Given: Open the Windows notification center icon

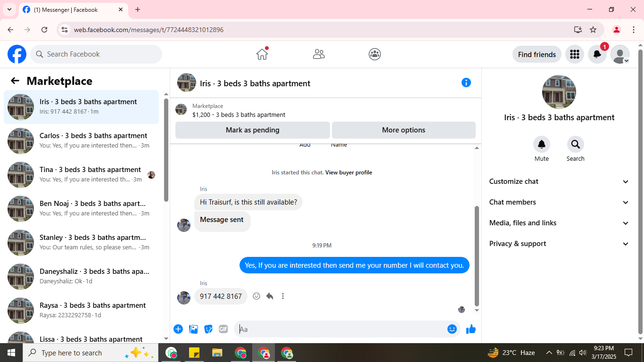Looking at the screenshot, I should [628, 353].
